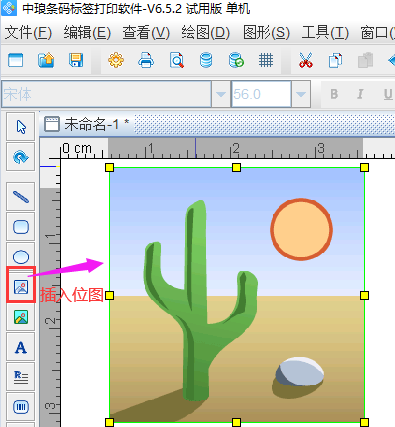Click the app logo in title bar
395x427 pixels.
[9, 8]
